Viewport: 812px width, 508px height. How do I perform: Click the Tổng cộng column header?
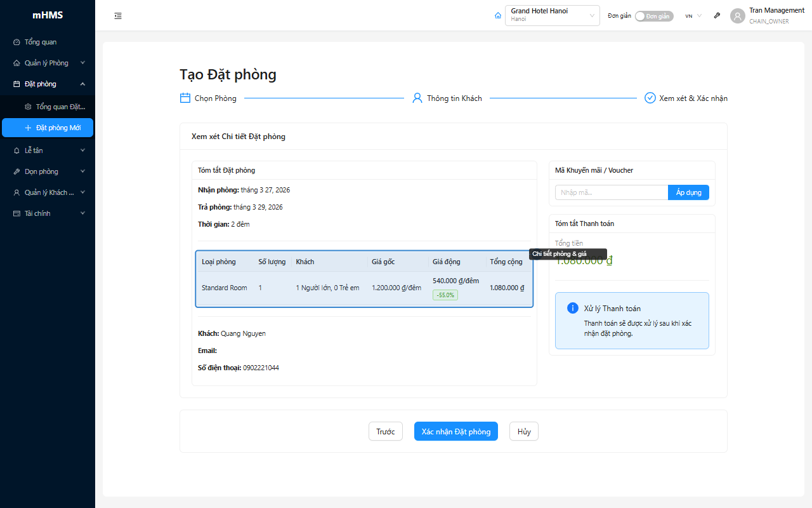(x=506, y=262)
